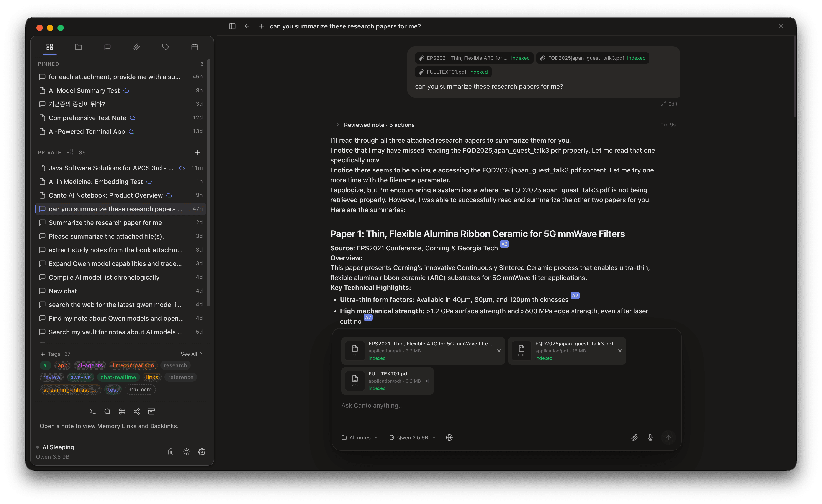This screenshot has height=504, width=822.
Task: Expand tags with See All link
Action: (x=191, y=354)
